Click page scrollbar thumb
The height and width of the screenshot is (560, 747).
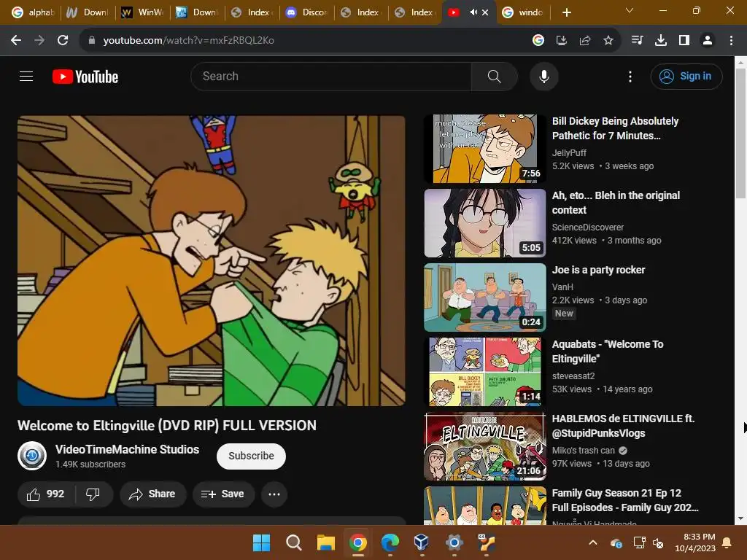pyautogui.click(x=740, y=133)
